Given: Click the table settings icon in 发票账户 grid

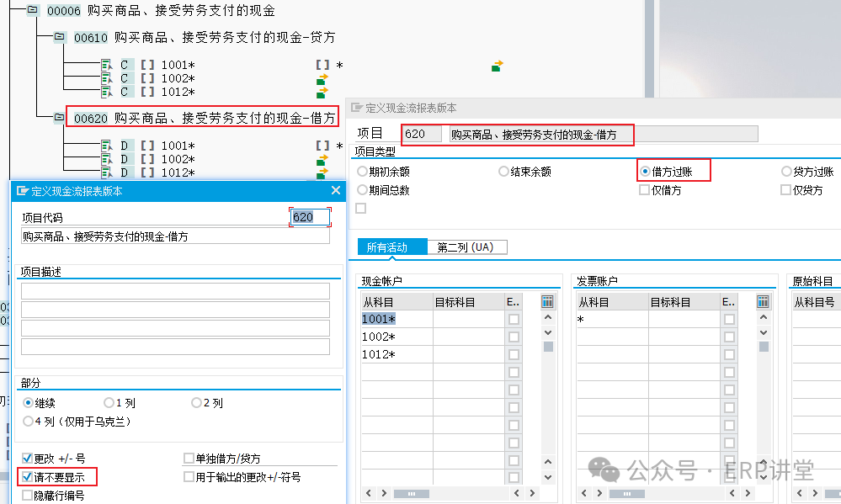Looking at the screenshot, I should (764, 301).
